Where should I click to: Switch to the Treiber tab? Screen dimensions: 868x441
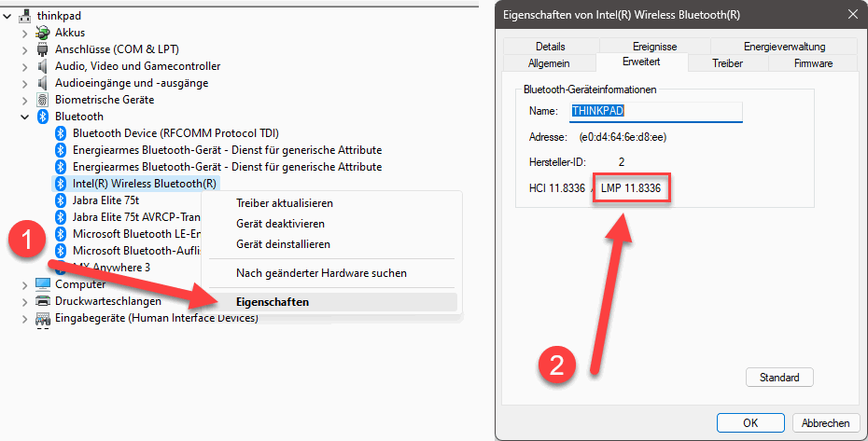(727, 63)
